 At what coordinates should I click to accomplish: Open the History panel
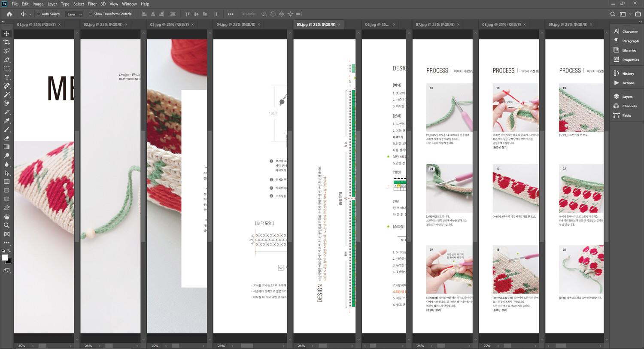[x=628, y=73]
